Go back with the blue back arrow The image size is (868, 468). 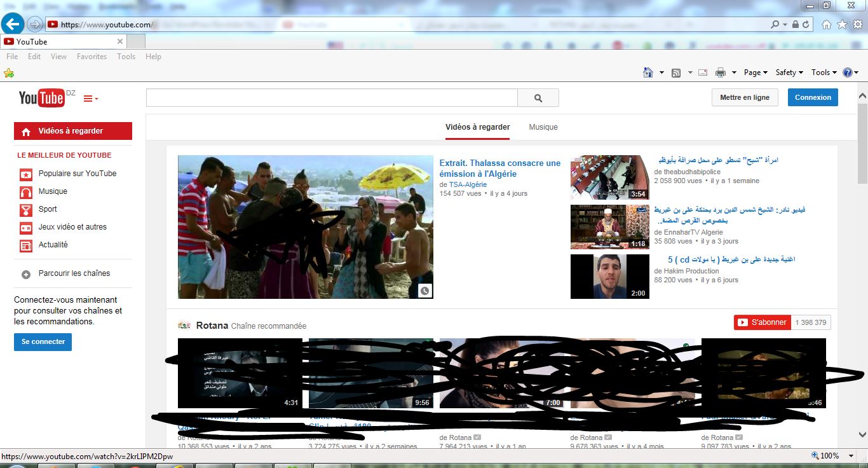click(x=13, y=25)
